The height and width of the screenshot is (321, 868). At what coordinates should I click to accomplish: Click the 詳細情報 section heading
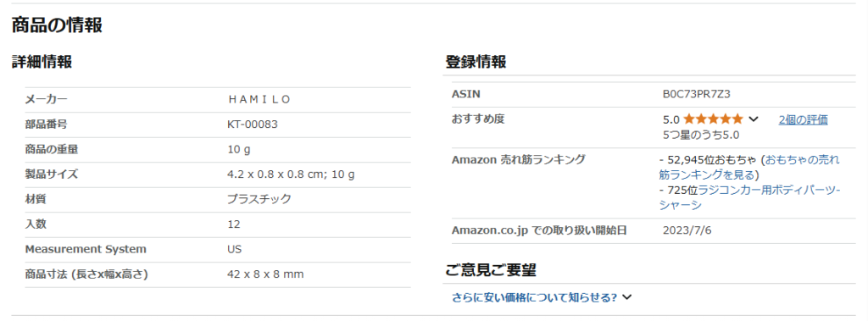click(x=42, y=62)
